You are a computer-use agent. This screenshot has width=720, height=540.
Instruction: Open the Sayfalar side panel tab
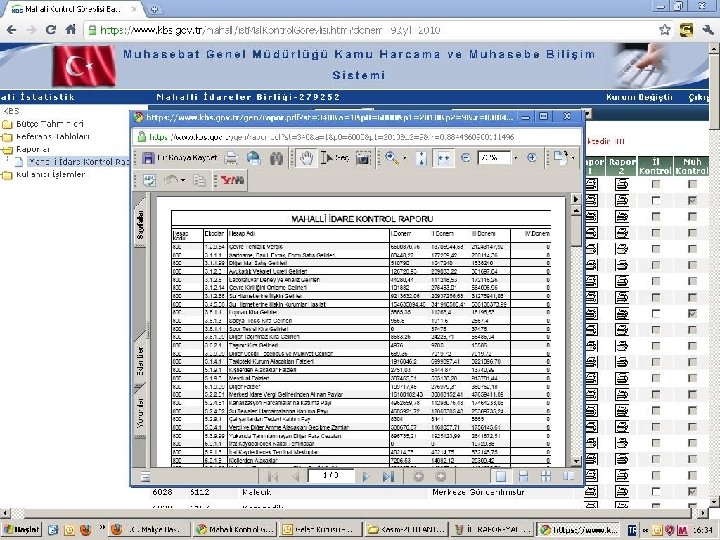coord(140,225)
